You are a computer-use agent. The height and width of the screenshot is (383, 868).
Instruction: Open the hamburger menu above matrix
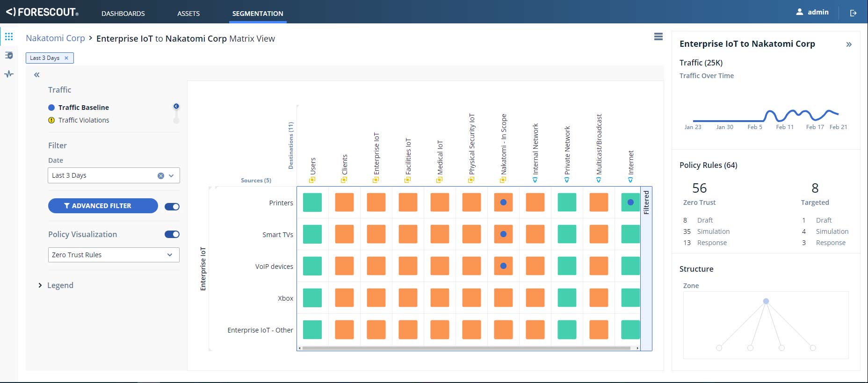pyautogui.click(x=658, y=36)
